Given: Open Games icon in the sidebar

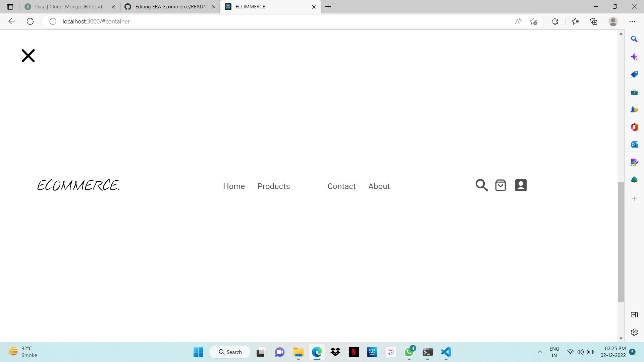Looking at the screenshot, I should tap(635, 109).
